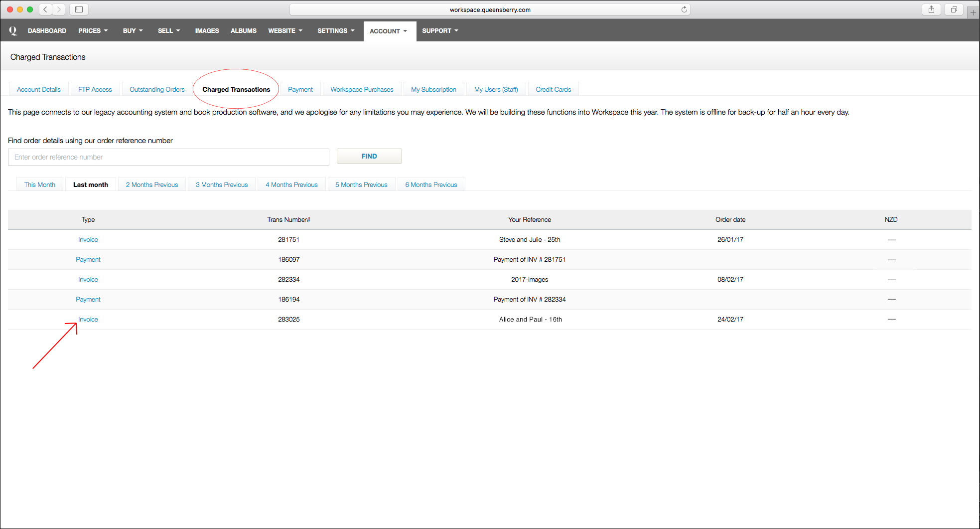Expand the Prices dropdown menu

click(93, 31)
